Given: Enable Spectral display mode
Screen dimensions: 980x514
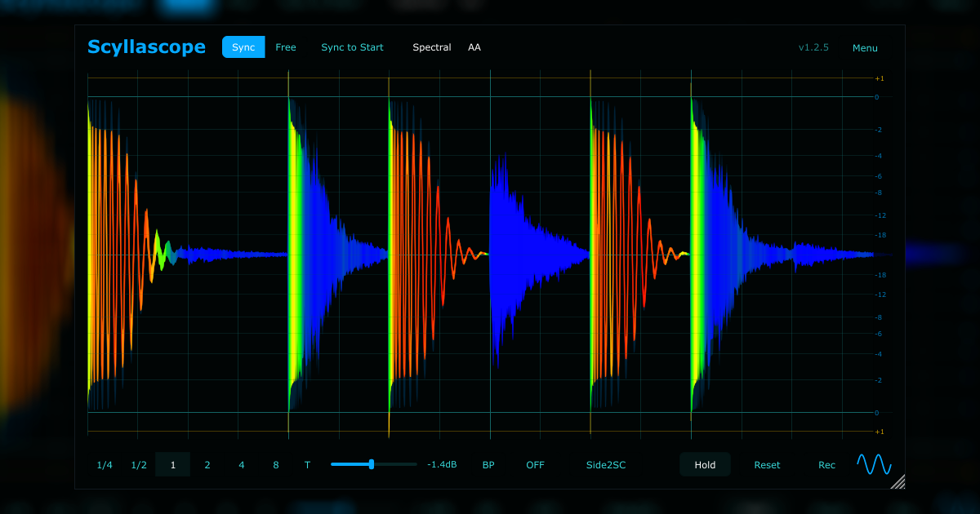Looking at the screenshot, I should [x=431, y=47].
